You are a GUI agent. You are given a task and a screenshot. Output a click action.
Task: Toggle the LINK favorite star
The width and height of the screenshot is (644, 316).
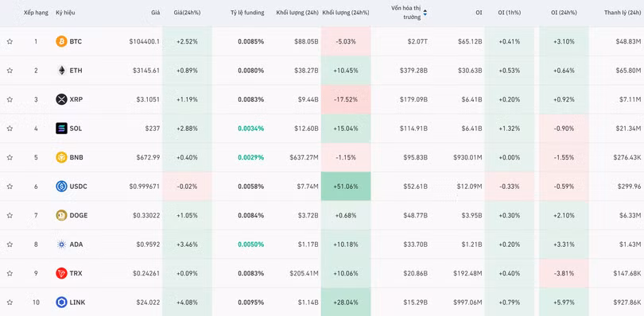coord(10,303)
